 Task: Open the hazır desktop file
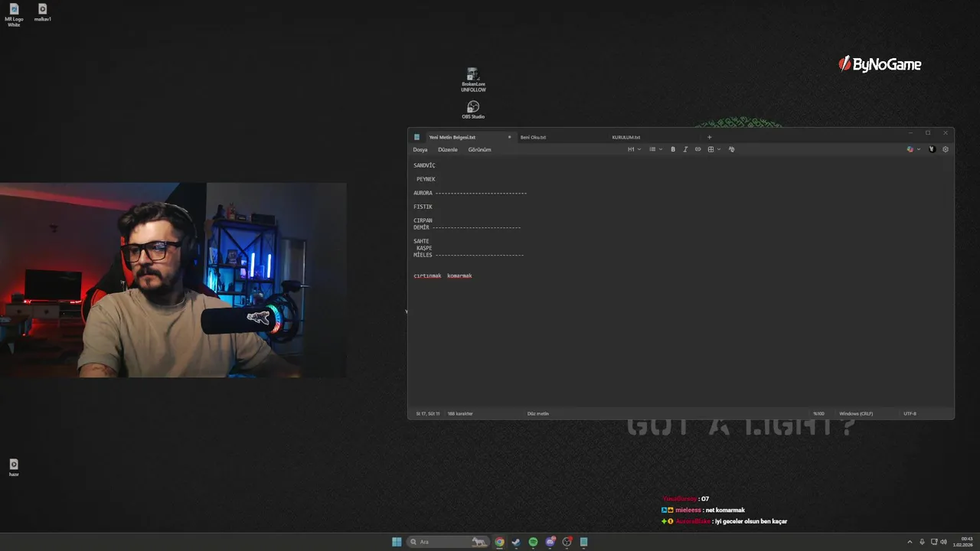click(x=14, y=468)
